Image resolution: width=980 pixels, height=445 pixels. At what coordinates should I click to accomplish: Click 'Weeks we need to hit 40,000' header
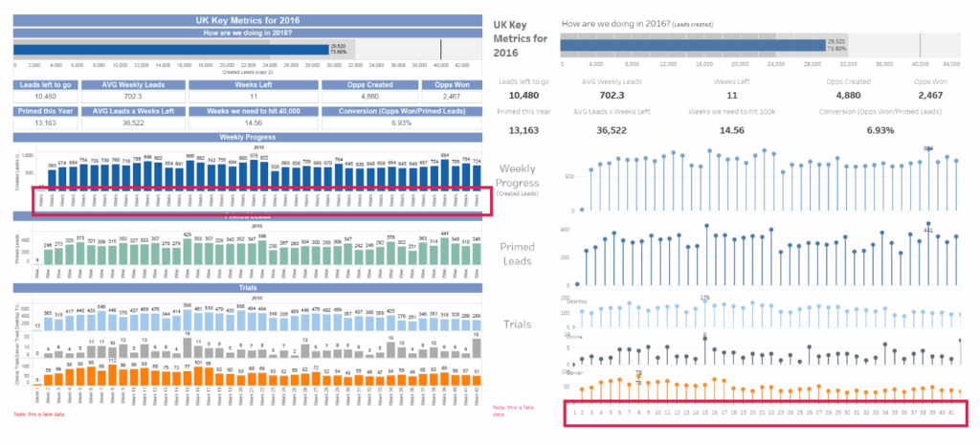point(254,111)
